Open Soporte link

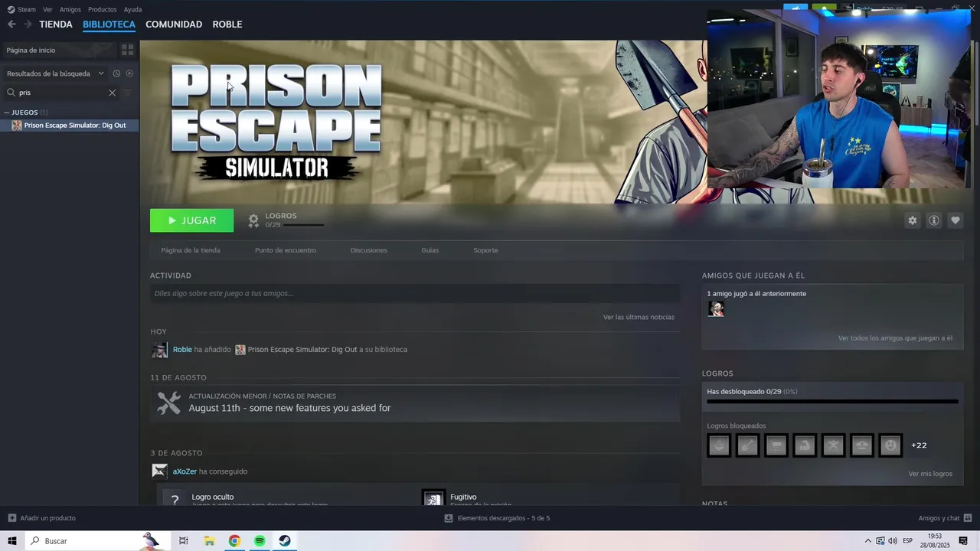[x=485, y=250]
